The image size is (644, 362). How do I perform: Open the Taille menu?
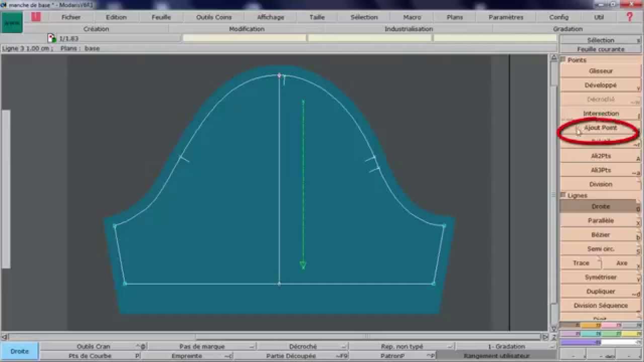point(317,17)
